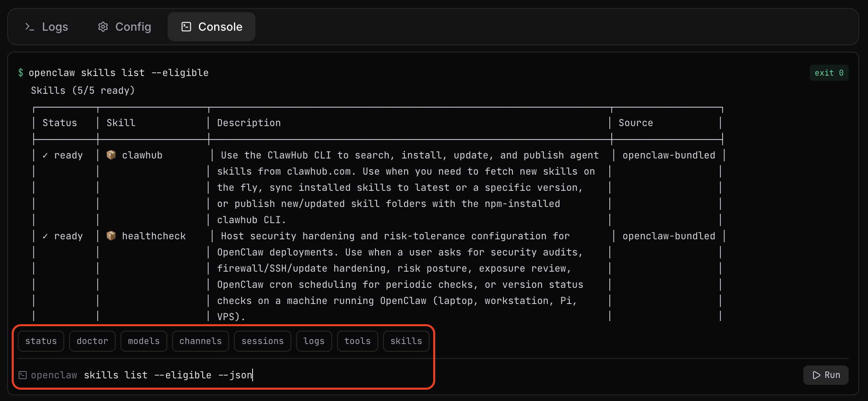Screen dimensions: 868x401
Task: Choose the doctor command chip
Action: point(92,341)
